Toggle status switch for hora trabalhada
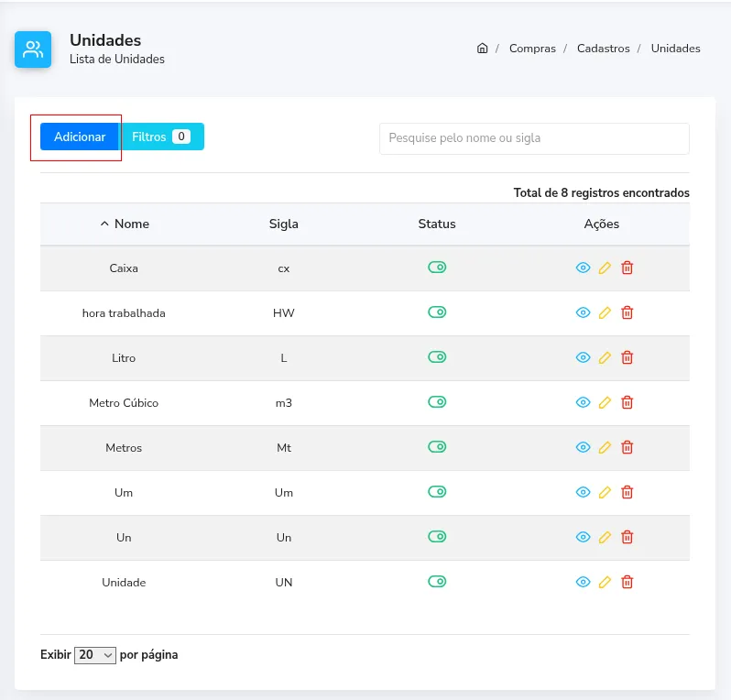Image resolution: width=731 pixels, height=700 pixels. coord(437,312)
